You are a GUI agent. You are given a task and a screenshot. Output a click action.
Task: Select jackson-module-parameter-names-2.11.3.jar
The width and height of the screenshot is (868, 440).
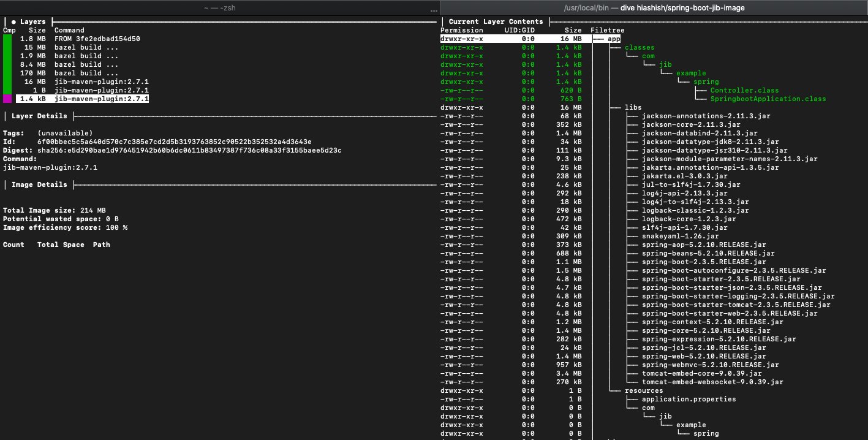pos(730,159)
